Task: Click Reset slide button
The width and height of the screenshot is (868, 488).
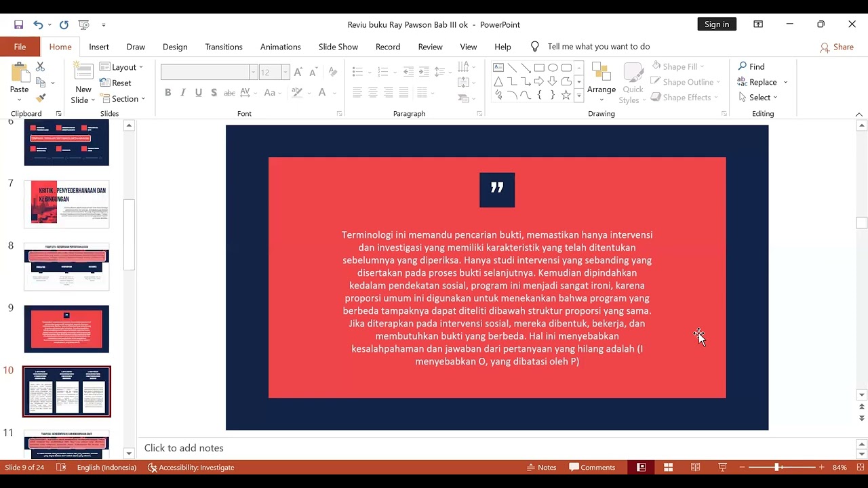Action: pos(116,83)
